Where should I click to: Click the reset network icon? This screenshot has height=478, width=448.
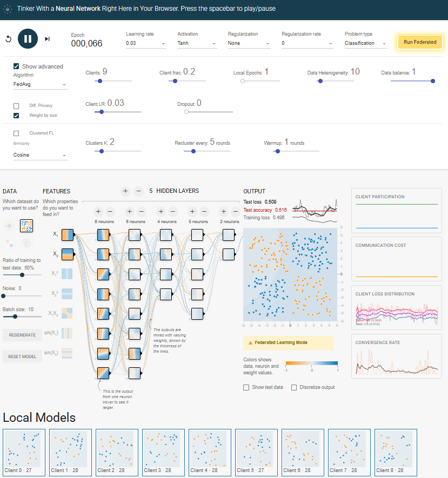[x=8, y=39]
